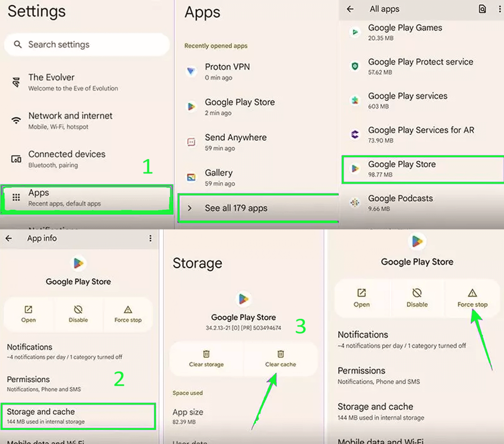Tap the search-in-list icon on All apps header
Viewport: 504px width, 444px height.
[x=482, y=9]
